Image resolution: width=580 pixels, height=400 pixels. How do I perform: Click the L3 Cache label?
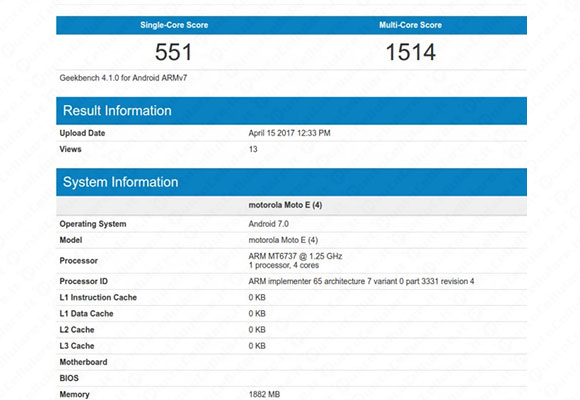[77, 346]
